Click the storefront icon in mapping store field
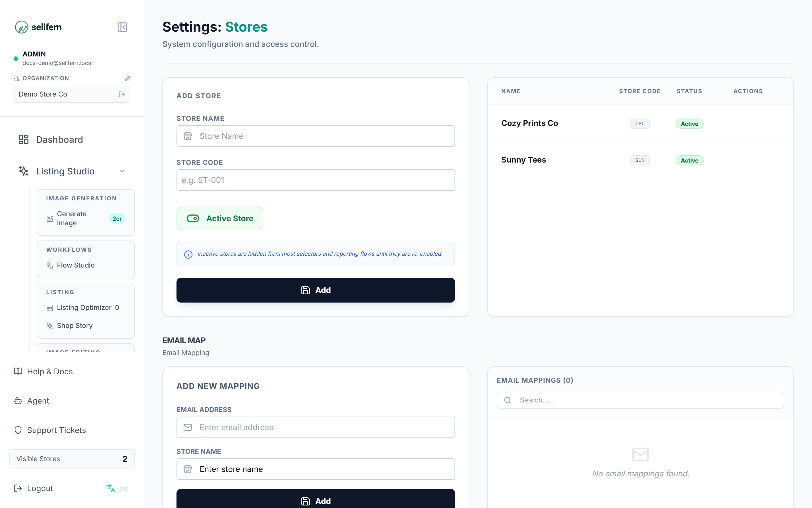The image size is (812, 508). point(188,469)
